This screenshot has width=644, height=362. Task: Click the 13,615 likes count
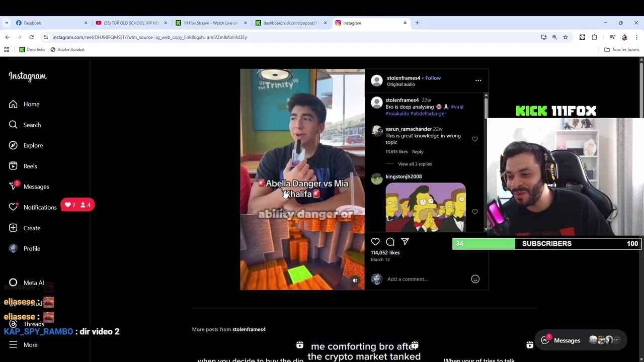pos(396,151)
